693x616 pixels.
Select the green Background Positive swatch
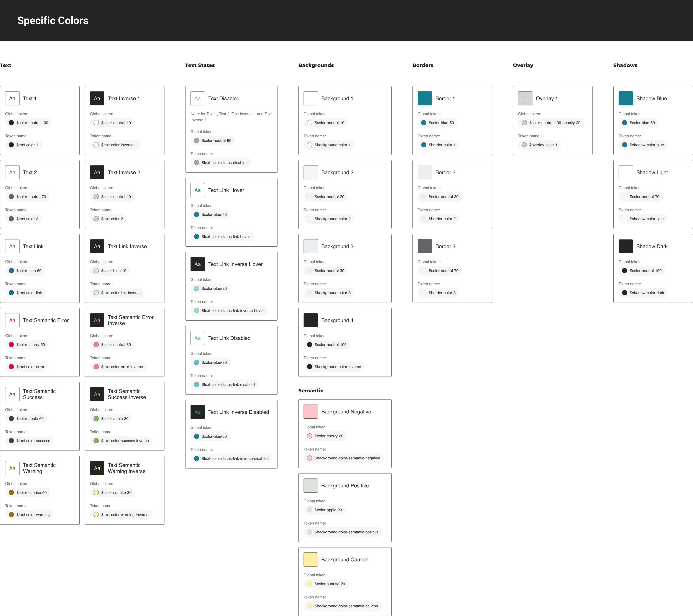[310, 485]
